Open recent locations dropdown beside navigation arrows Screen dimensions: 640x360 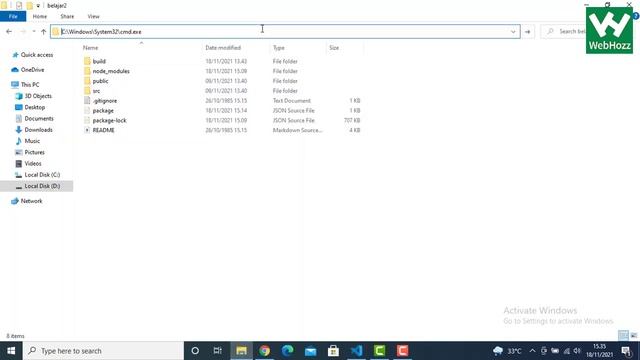(34, 31)
